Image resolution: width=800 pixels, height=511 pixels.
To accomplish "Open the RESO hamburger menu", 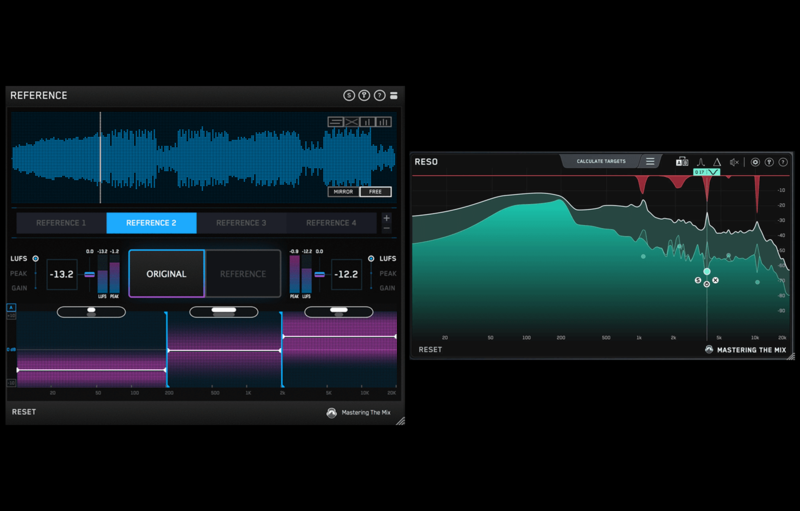I will 650,161.
